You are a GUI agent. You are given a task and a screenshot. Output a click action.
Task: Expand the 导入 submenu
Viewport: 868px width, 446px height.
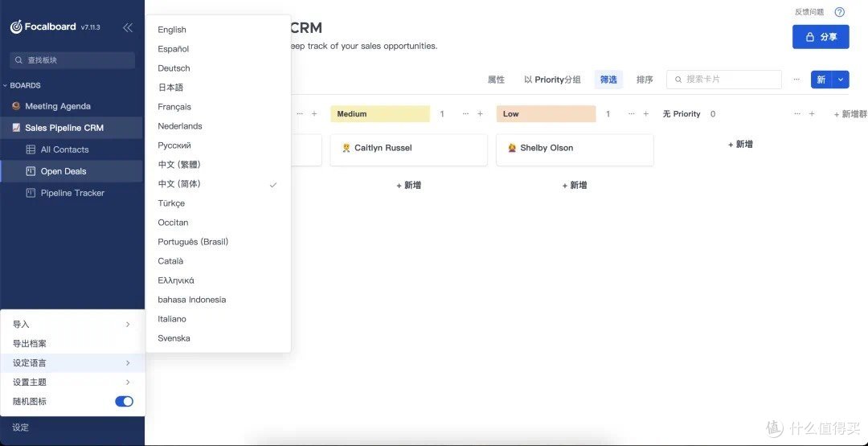pyautogui.click(x=72, y=325)
